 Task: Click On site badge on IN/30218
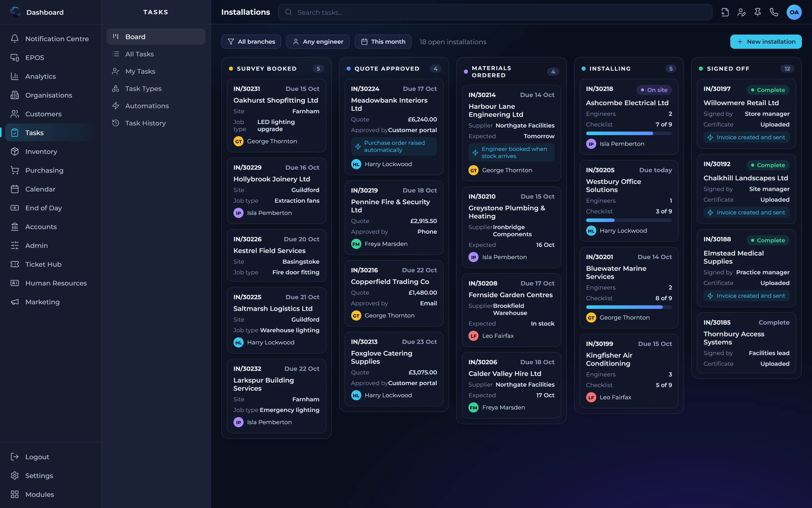pos(654,90)
